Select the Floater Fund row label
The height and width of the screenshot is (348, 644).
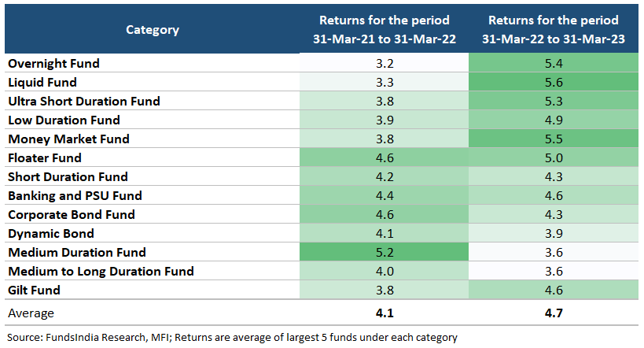(46, 157)
